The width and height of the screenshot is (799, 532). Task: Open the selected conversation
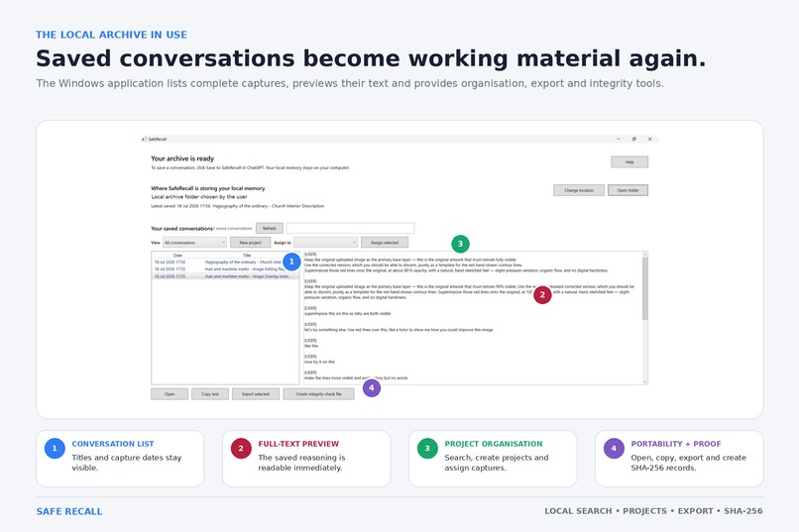170,394
